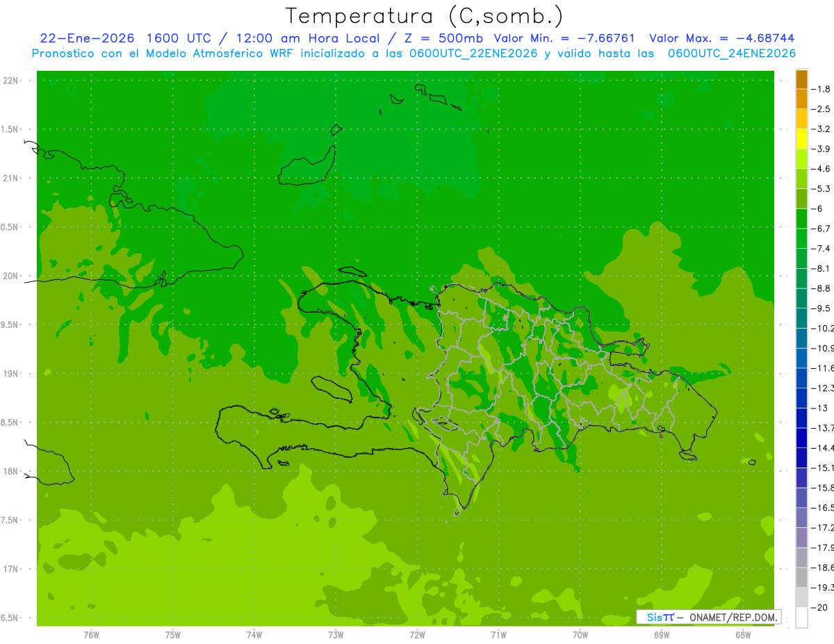Viewport: 834px width, 644px height.
Task: Click the '70W' longitude axis label
Action: [580, 635]
